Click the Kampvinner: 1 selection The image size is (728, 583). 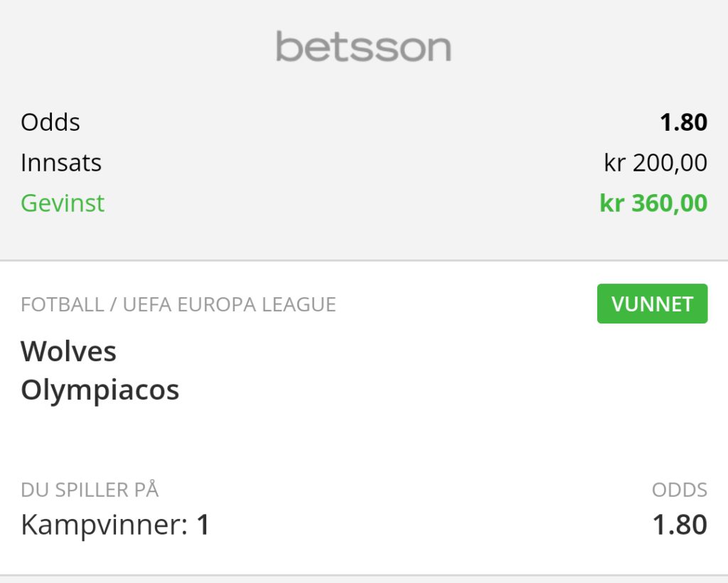click(115, 525)
